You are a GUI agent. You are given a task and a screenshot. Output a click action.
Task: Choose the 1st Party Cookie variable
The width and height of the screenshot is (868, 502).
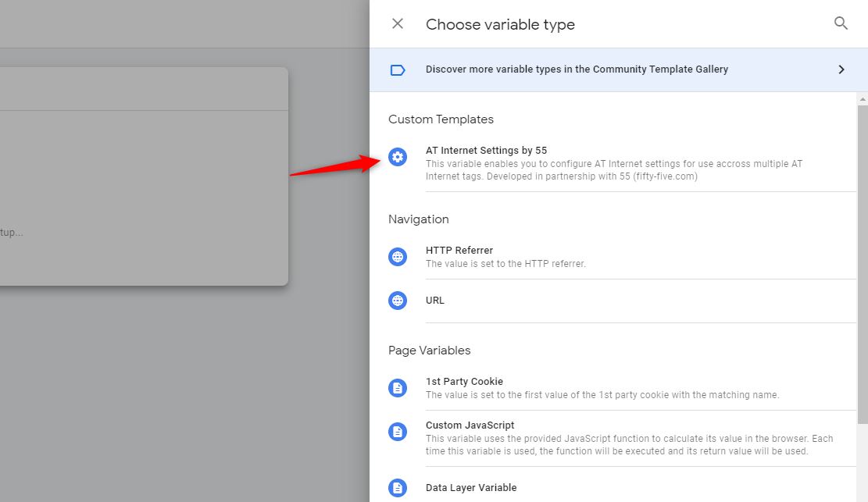click(464, 382)
